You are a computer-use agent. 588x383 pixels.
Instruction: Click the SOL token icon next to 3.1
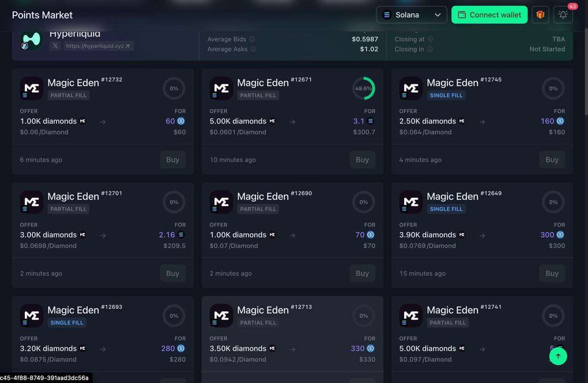pyautogui.click(x=371, y=121)
